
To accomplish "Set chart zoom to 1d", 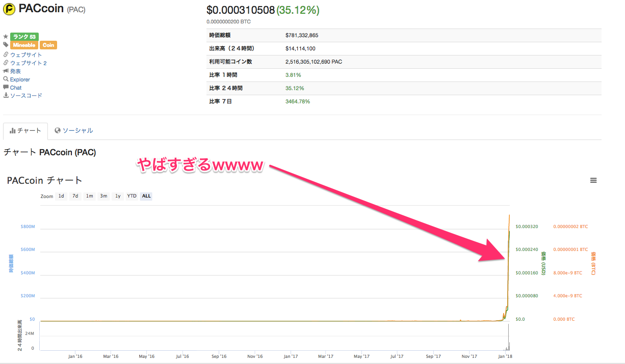I will (x=61, y=196).
